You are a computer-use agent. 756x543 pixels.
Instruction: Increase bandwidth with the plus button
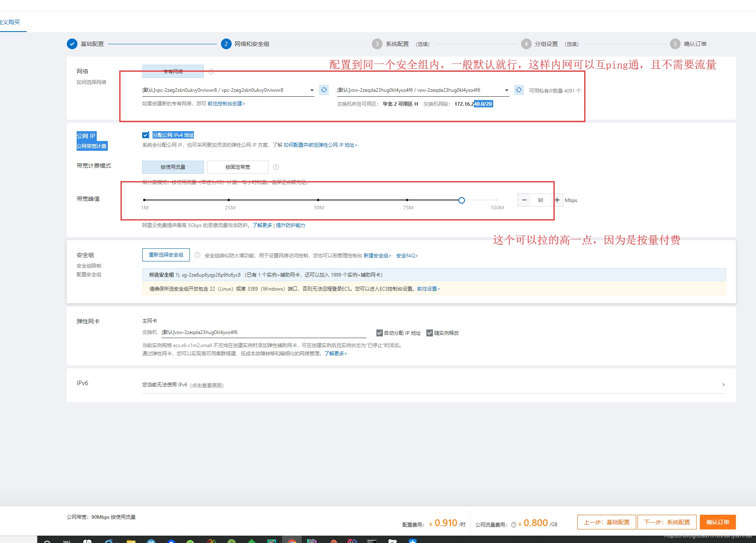(x=557, y=200)
